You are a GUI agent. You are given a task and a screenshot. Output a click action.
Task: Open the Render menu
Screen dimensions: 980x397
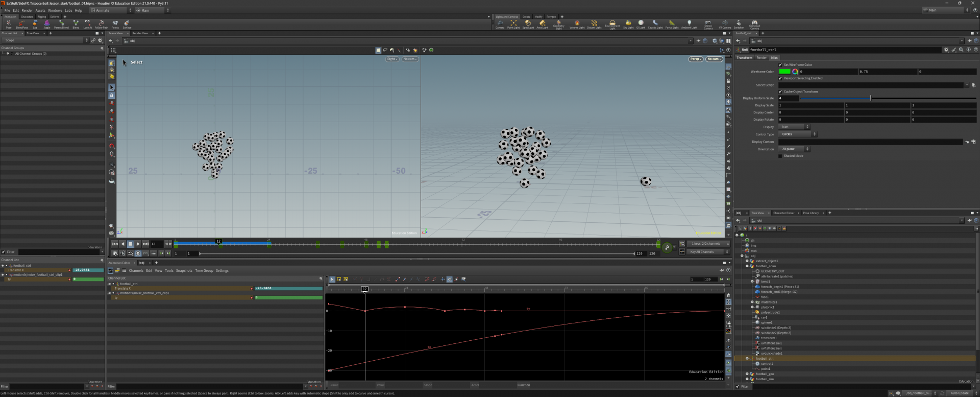(x=27, y=10)
